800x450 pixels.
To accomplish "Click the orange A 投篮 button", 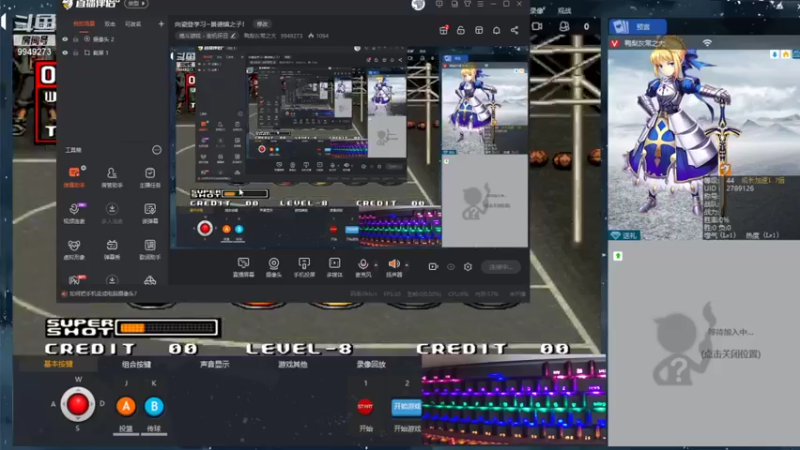I will tap(126, 406).
